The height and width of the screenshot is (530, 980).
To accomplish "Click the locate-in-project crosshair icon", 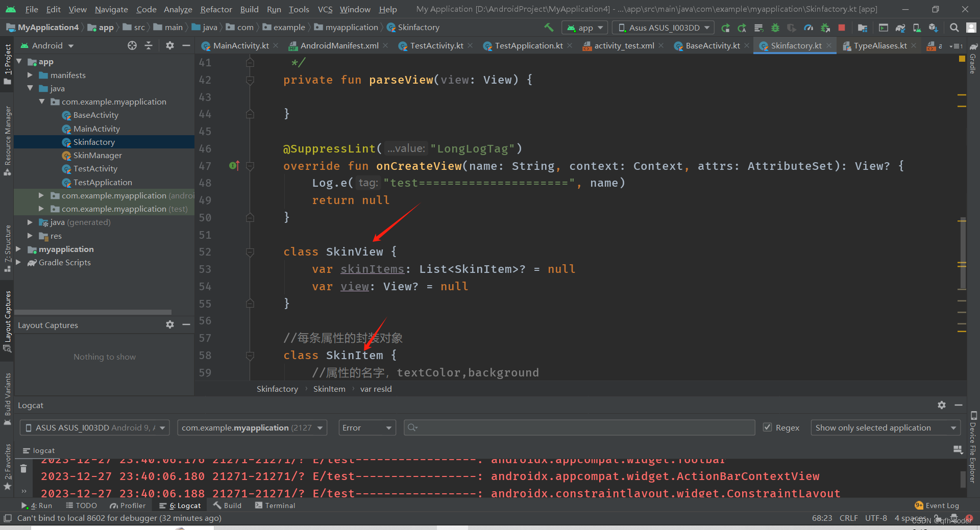I will coord(132,45).
